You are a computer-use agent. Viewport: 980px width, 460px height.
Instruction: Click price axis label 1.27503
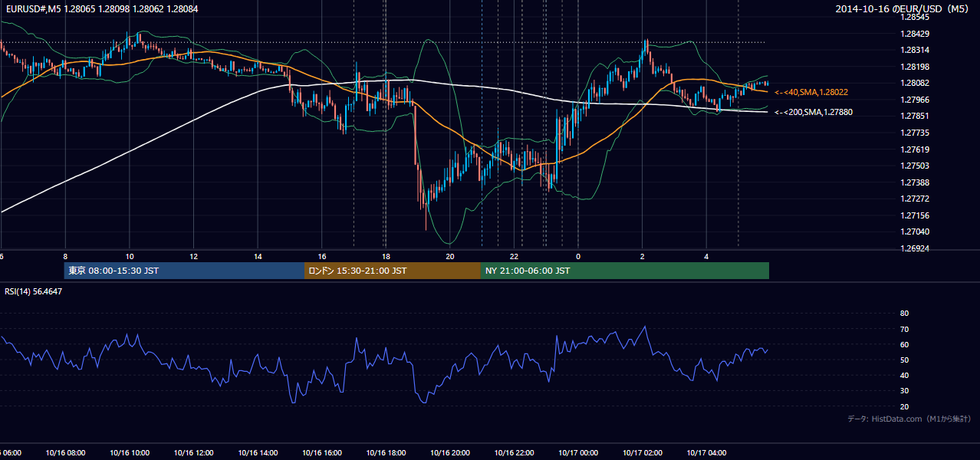[x=914, y=166]
